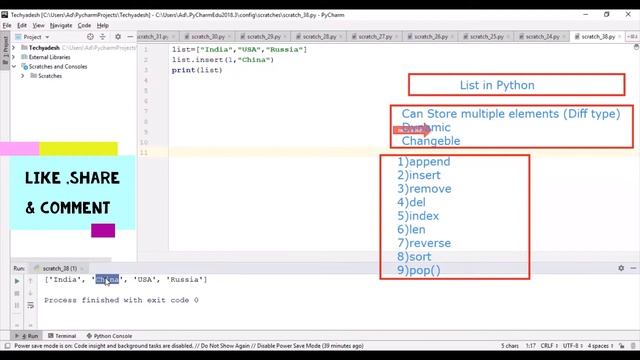
Task: Click the down stack trace arrow
Action: [x=30, y=293]
